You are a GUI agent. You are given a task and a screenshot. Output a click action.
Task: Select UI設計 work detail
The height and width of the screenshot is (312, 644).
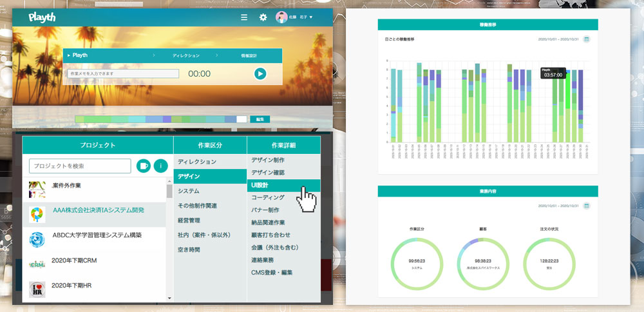tap(283, 186)
